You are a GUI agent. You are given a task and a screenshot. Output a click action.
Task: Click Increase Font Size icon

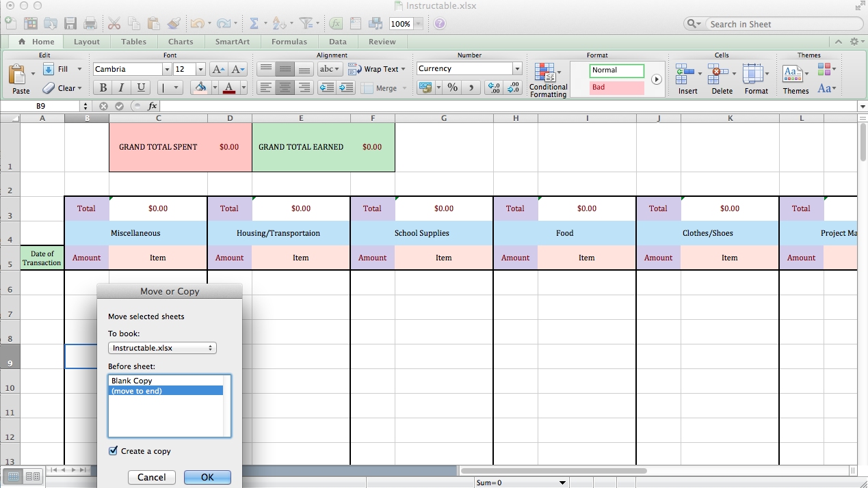pos(218,69)
